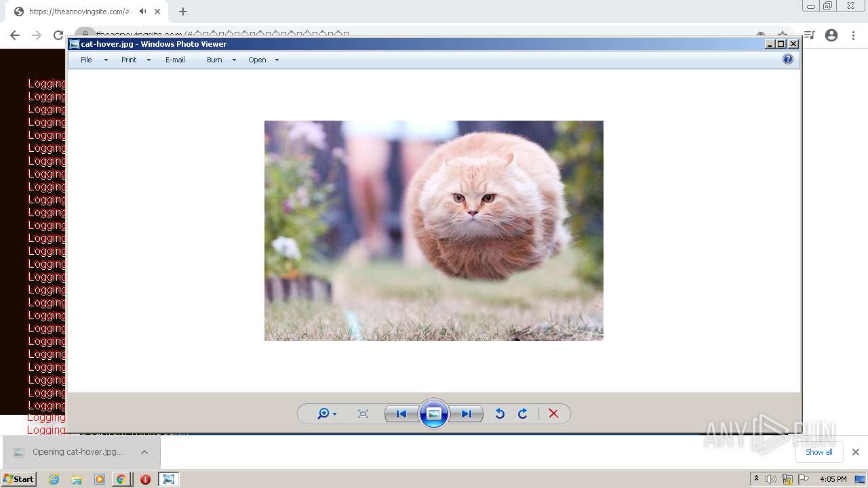The height and width of the screenshot is (488, 868).
Task: Open the zoom magnifier in Photo Viewer
Action: (323, 413)
